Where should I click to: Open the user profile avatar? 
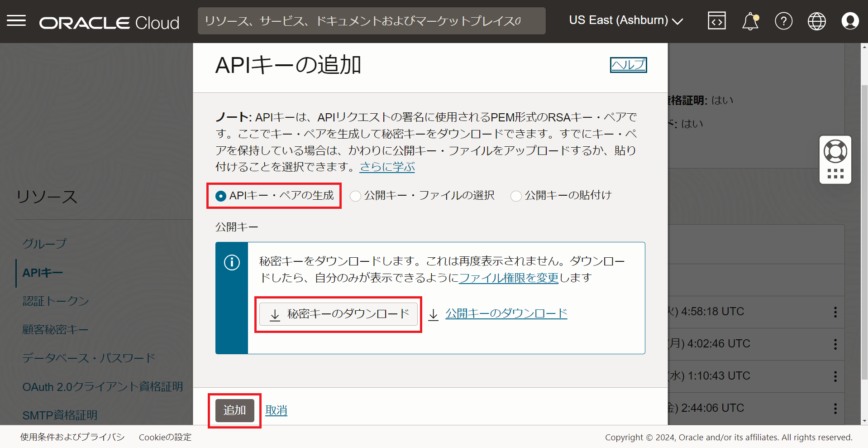849,21
